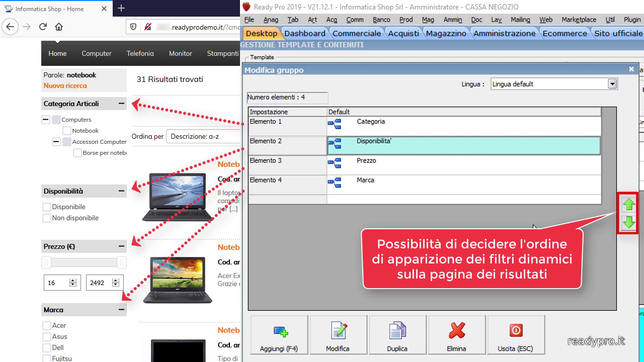Collapse the Prezzo (€) filter section
The height and width of the screenshot is (362, 644).
coord(121,246)
